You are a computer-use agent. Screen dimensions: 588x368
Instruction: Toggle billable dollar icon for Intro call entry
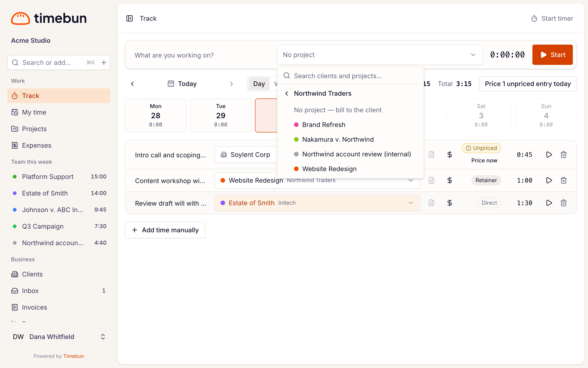[x=449, y=155]
